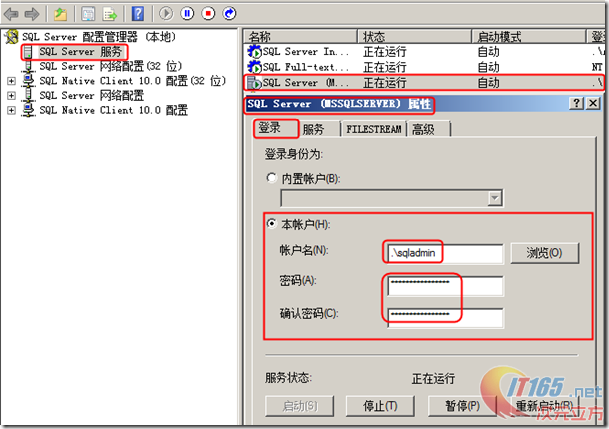This screenshot has width=609, height=429.
Task: Select SQL Server 配置管理器 (本地) root node
Action: 99,37
